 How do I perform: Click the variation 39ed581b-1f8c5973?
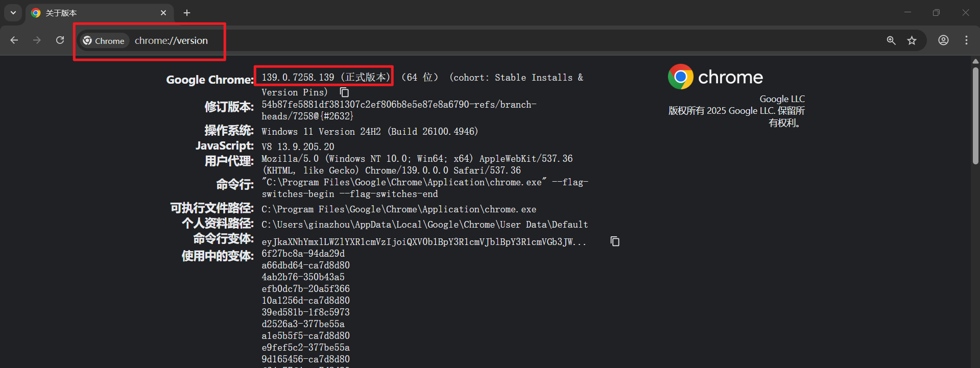pos(306,312)
